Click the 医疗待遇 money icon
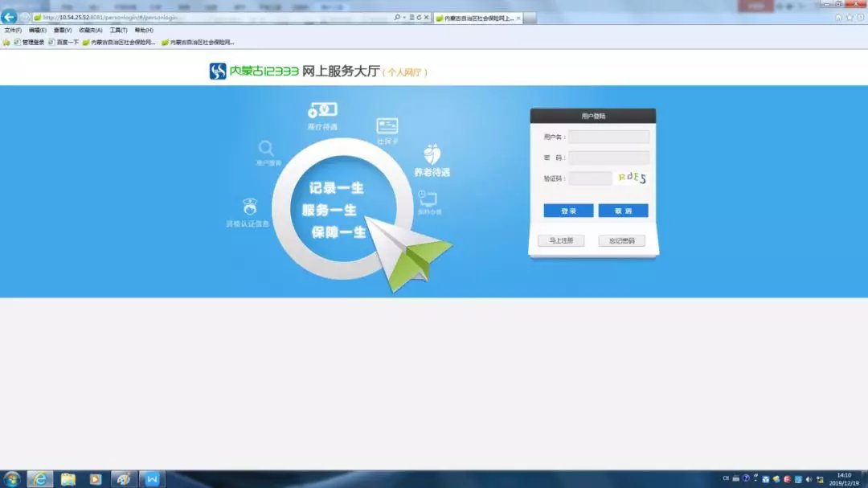This screenshot has width=868, height=488. pos(323,110)
